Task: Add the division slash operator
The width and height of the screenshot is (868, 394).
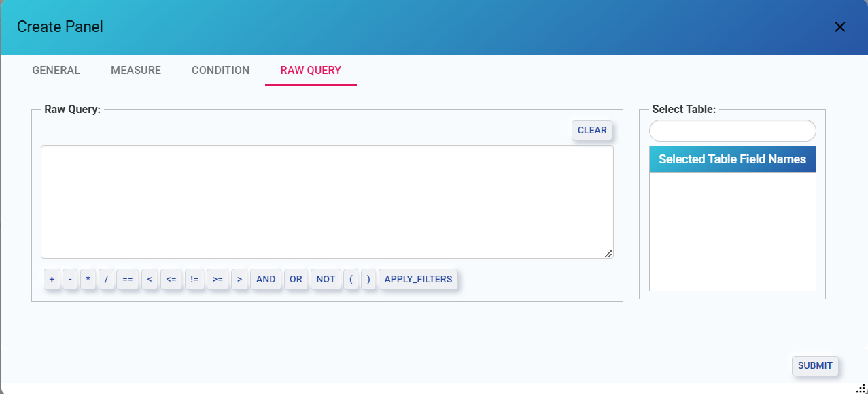Action: [106, 280]
